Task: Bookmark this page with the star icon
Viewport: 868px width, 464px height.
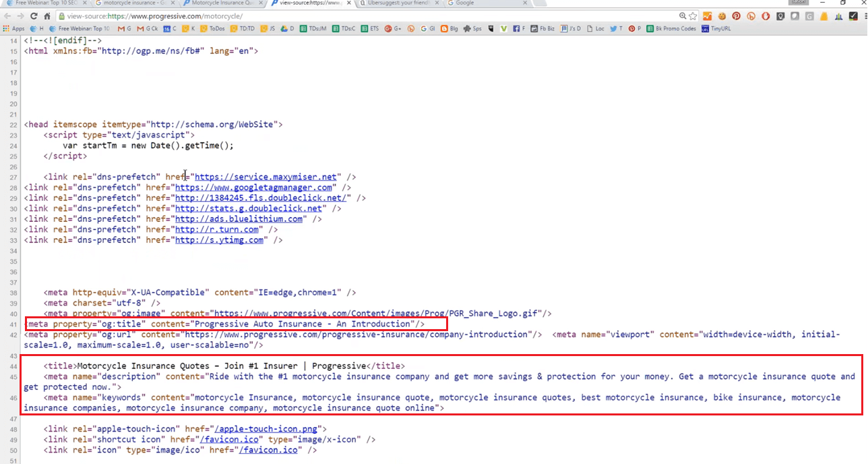Action: tap(693, 16)
